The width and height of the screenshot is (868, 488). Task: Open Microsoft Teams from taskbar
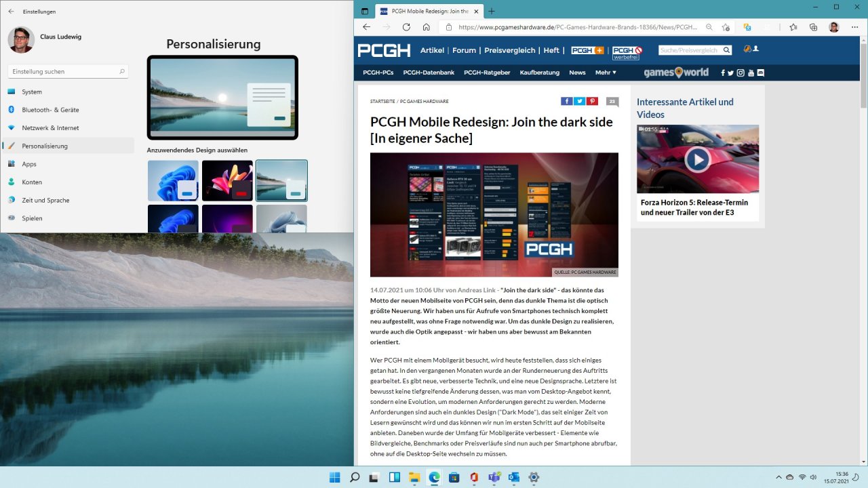pos(494,477)
